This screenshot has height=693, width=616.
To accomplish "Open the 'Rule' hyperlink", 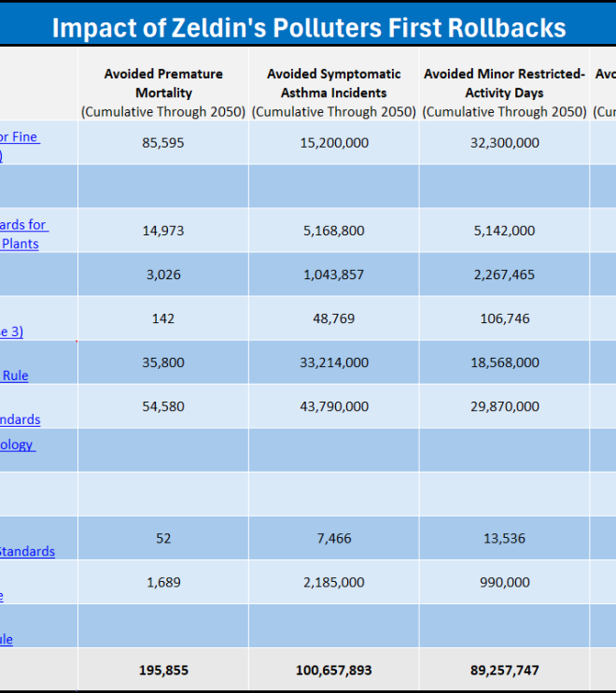I will (x=15, y=375).
